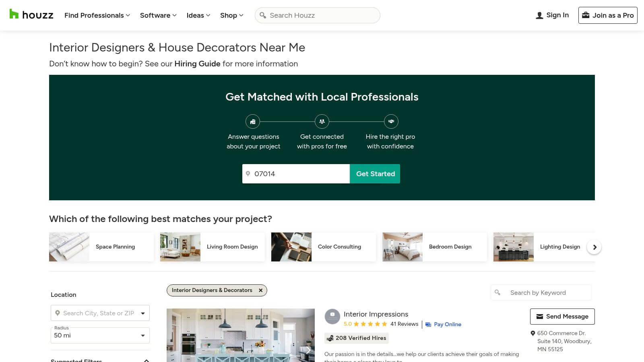Click the Houzz logo icon

[x=14, y=14]
